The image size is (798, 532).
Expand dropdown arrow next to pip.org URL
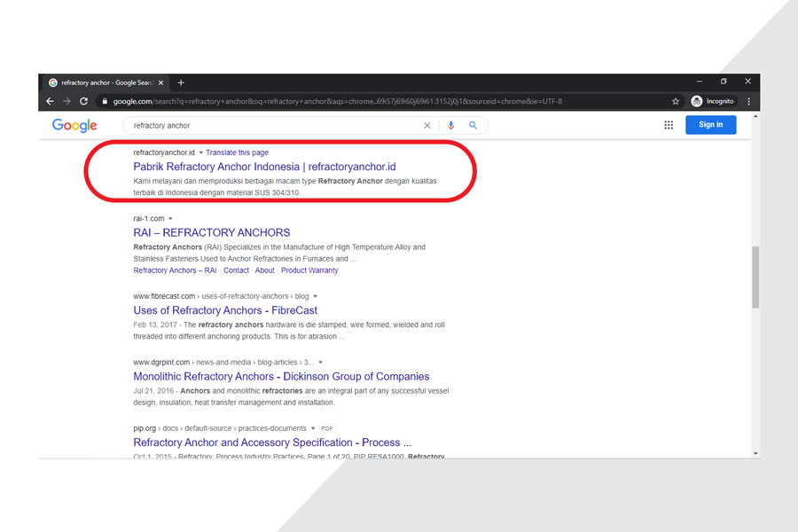click(312, 428)
